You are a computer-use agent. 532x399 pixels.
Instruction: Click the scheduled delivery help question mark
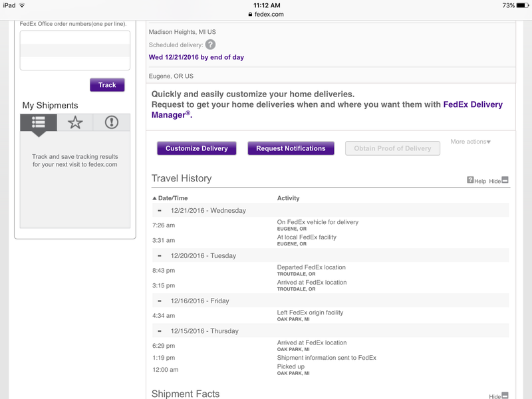pos(210,45)
